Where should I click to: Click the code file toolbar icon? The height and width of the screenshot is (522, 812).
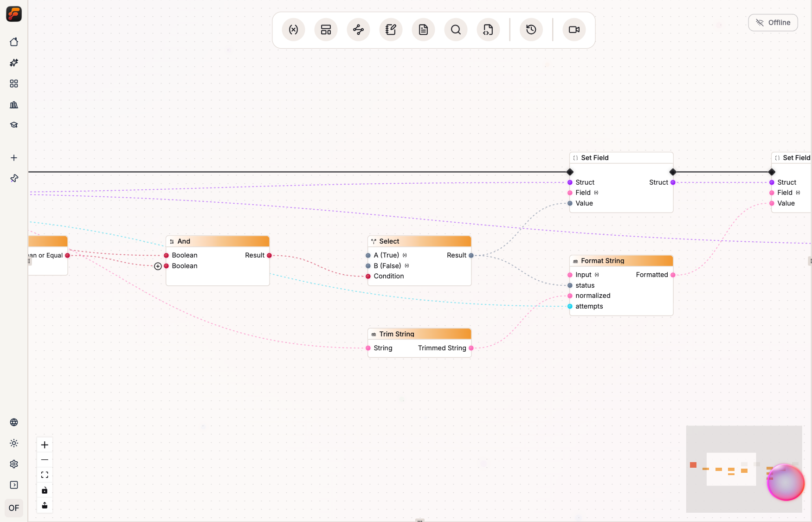coord(488,30)
